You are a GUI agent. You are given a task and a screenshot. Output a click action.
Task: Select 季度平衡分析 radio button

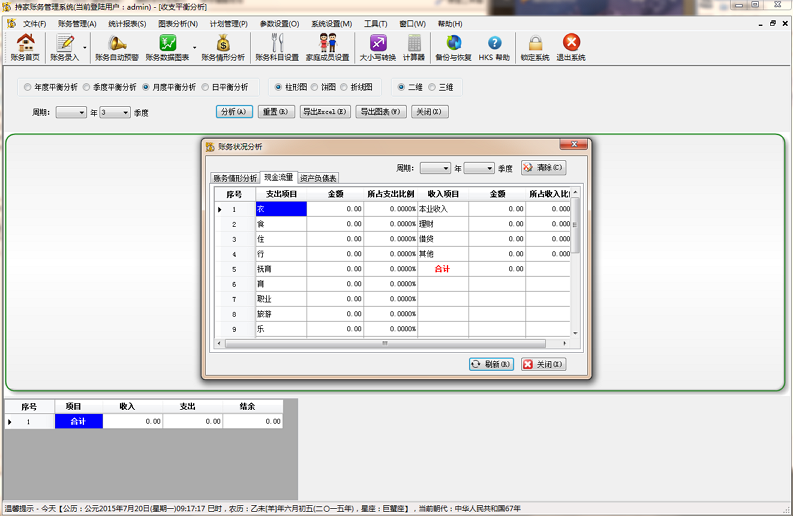[x=86, y=87]
